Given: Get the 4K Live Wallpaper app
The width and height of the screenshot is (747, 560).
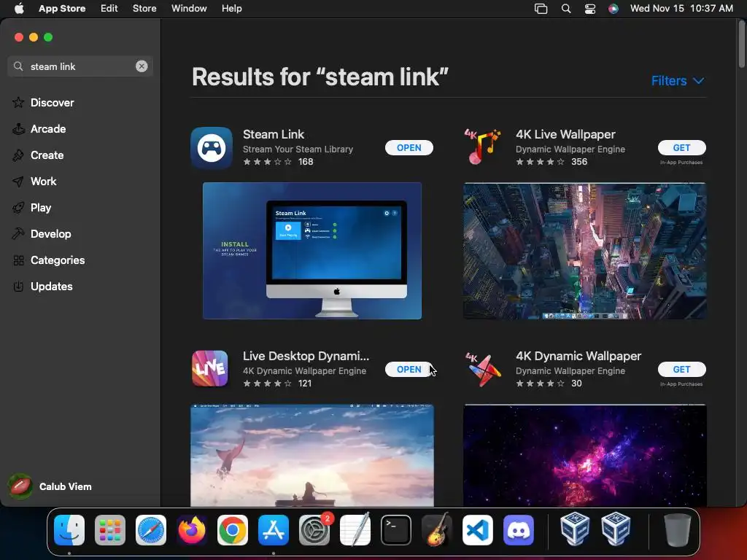Looking at the screenshot, I should click(682, 147).
